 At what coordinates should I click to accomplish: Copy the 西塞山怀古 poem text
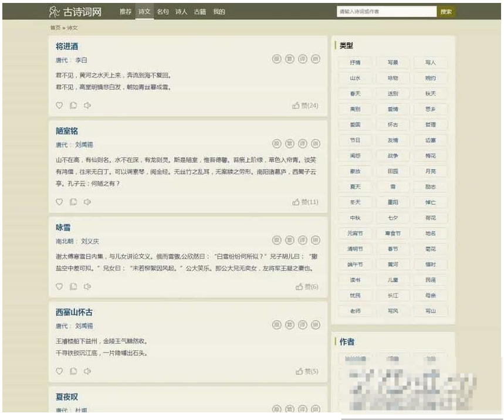(x=73, y=371)
